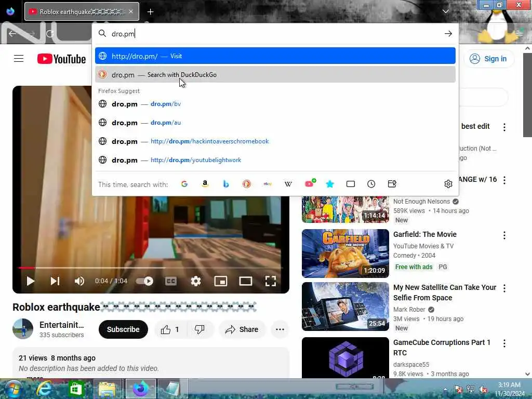Image resolution: width=532 pixels, height=399 pixels.
Task: Open My New Satellite video thumbnail
Action: (x=345, y=307)
